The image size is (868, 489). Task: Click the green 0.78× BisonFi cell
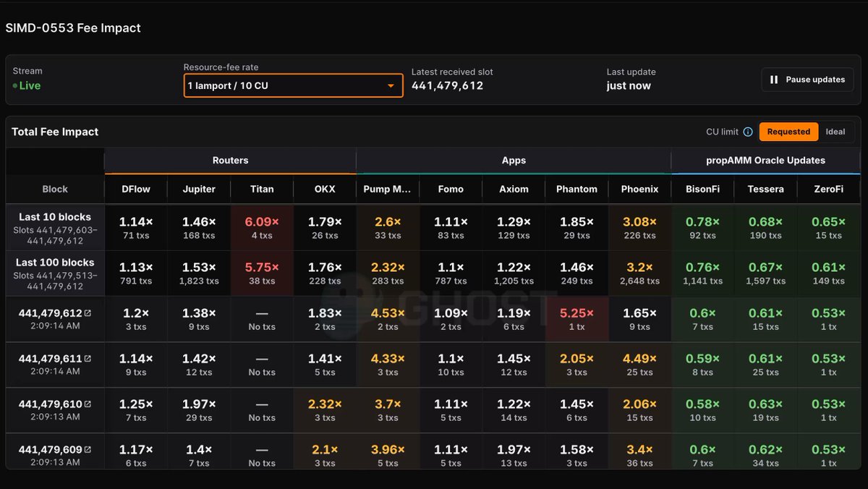pos(703,227)
